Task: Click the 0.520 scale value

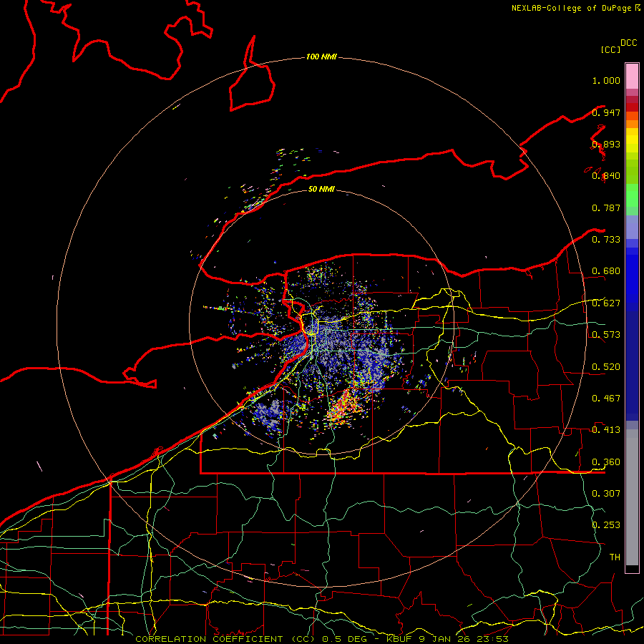Action: (606, 367)
